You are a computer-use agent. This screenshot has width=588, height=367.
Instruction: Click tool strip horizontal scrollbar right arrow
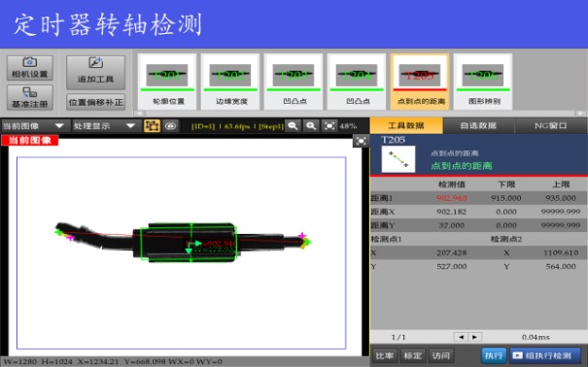point(581,114)
